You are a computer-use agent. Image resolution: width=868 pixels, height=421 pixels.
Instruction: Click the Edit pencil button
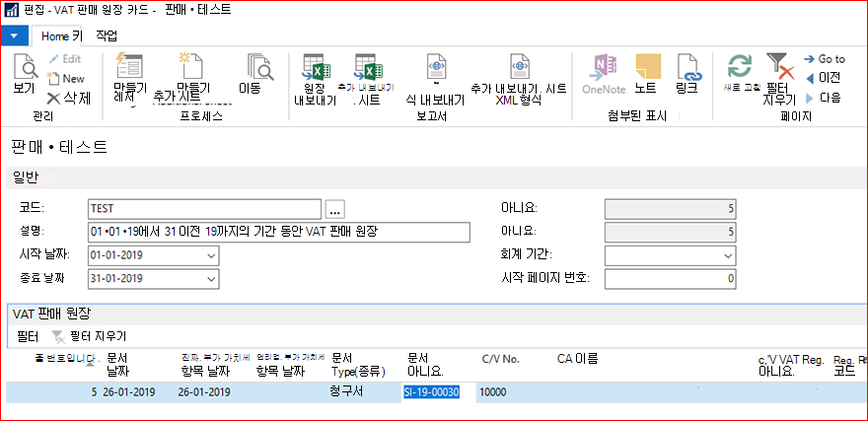point(65,59)
